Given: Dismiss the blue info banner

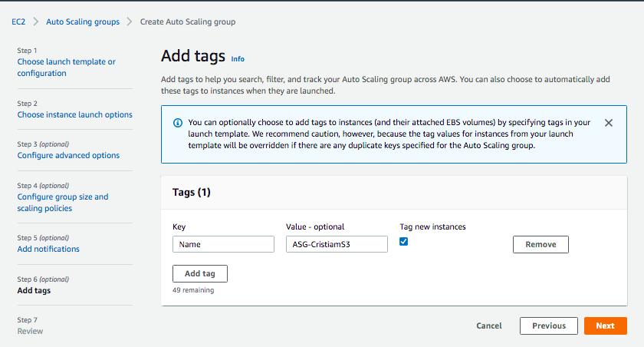Looking at the screenshot, I should [x=608, y=123].
